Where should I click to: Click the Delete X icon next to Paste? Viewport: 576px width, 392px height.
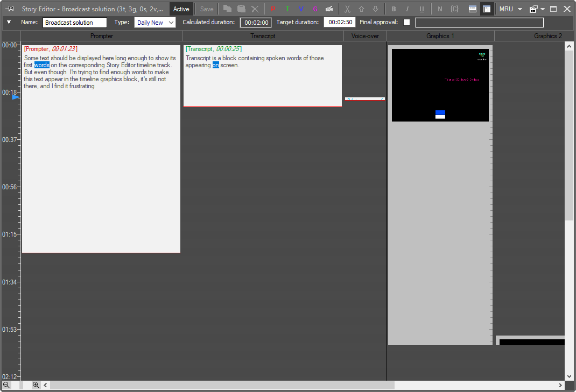[255, 9]
